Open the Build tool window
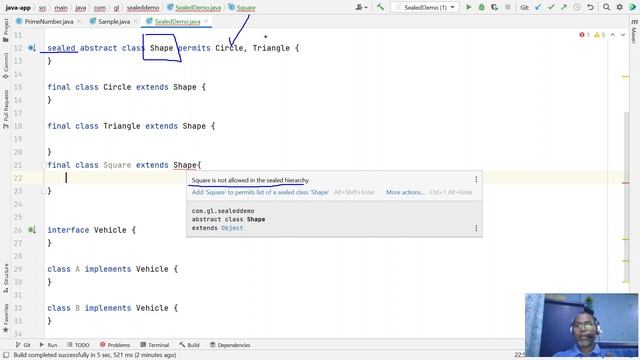Viewport: 640px width, 360px height. click(x=189, y=345)
